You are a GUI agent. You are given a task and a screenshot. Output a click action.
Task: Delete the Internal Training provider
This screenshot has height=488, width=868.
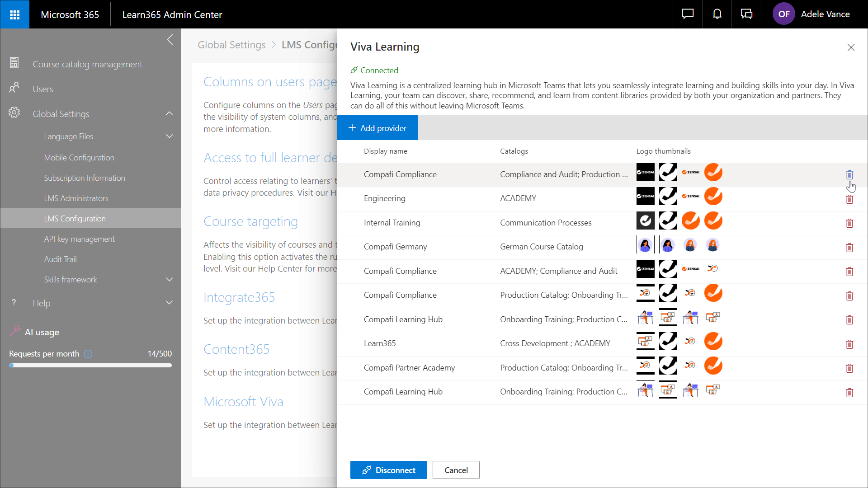tap(849, 223)
